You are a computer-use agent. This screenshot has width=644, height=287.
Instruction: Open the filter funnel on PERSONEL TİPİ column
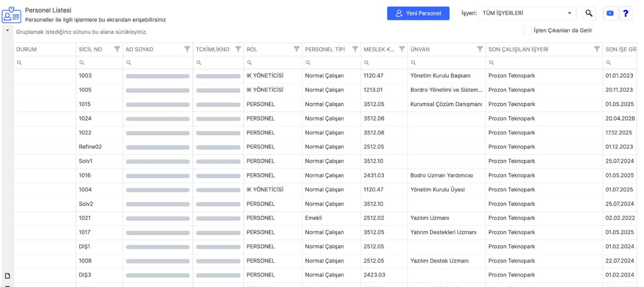click(x=355, y=49)
